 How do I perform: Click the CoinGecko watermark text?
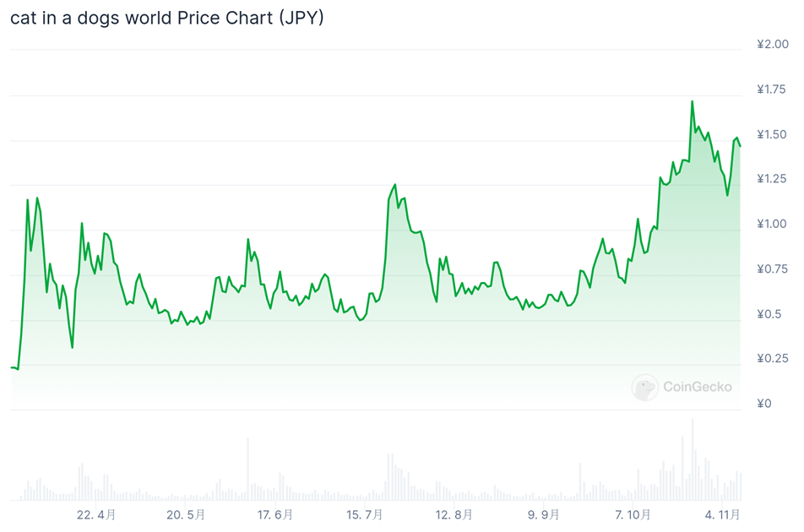(x=697, y=388)
